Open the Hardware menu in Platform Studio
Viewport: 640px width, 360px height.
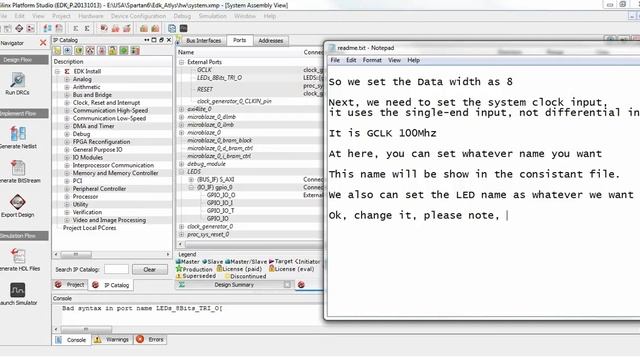pyautogui.click(x=91, y=16)
